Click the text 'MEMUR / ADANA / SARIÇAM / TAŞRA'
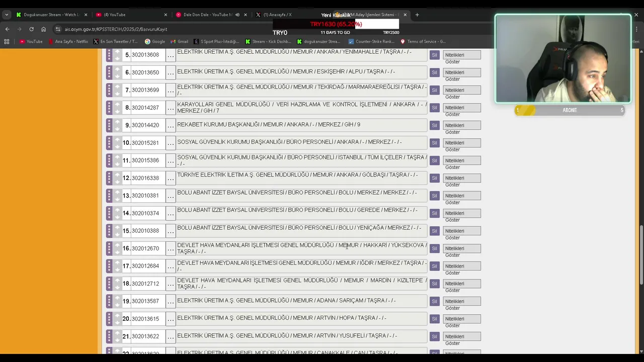Screen dimensions: 644x362 [x=339, y=301]
